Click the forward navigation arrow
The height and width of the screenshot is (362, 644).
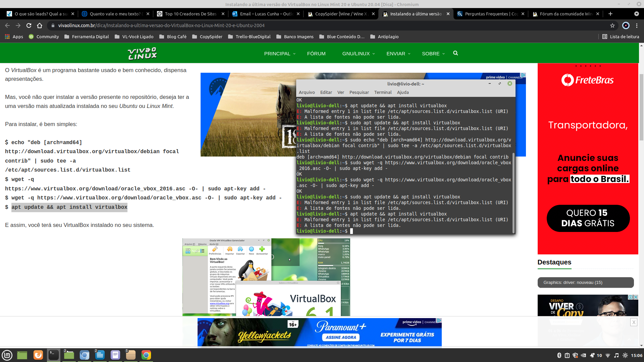18,25
